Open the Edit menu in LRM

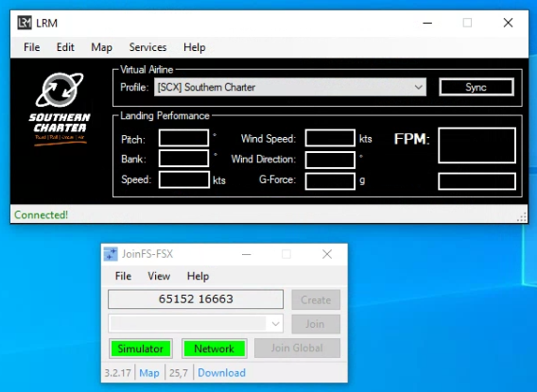tap(65, 47)
